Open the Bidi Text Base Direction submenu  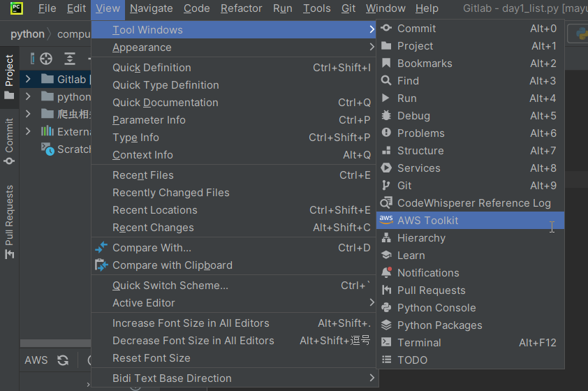coord(233,378)
